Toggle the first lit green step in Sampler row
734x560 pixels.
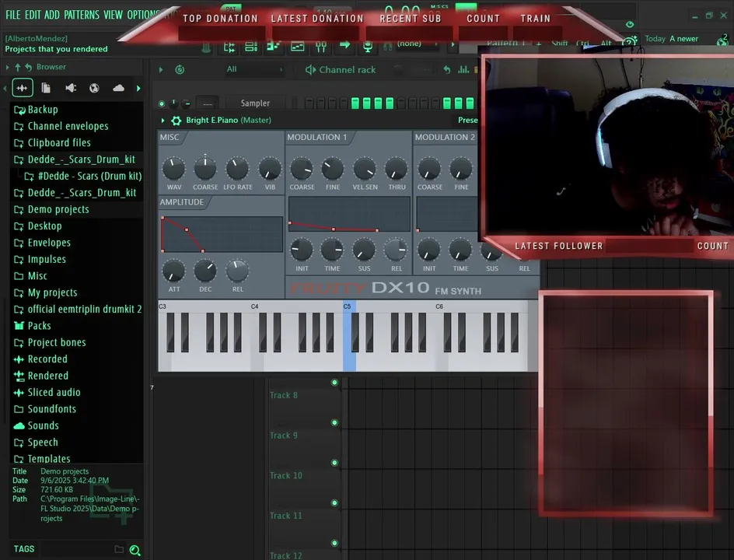point(355,103)
